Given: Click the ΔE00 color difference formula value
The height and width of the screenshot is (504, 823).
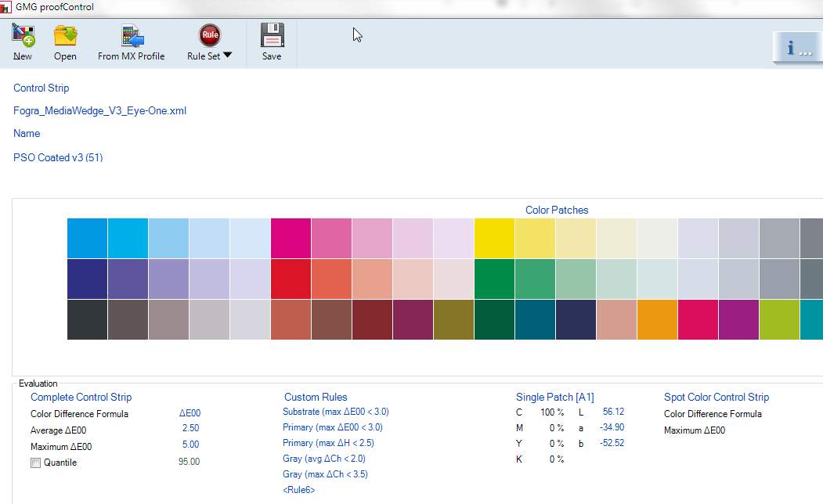Looking at the screenshot, I should (x=190, y=413).
